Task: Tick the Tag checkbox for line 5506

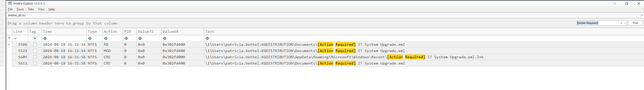Action: [35, 45]
